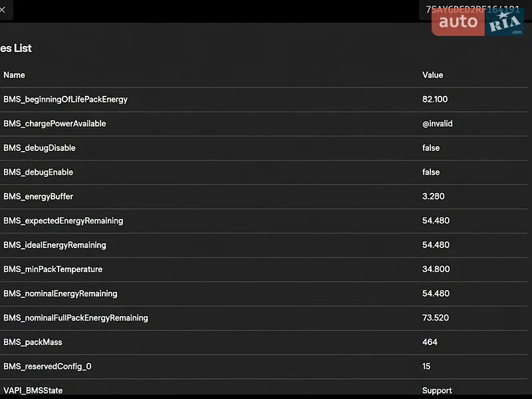Select the BMS_energyBuffer row

point(263,197)
